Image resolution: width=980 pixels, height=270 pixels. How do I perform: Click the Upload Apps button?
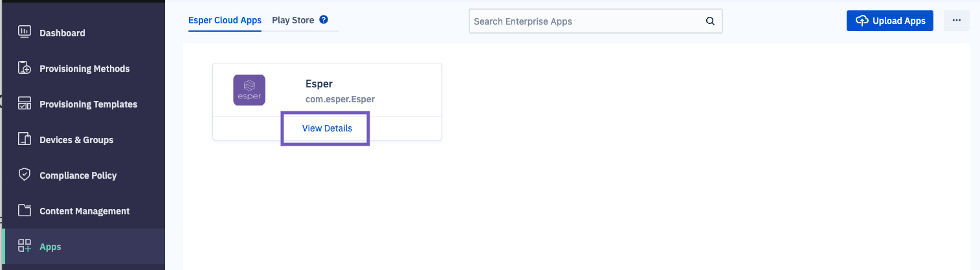coord(890,21)
